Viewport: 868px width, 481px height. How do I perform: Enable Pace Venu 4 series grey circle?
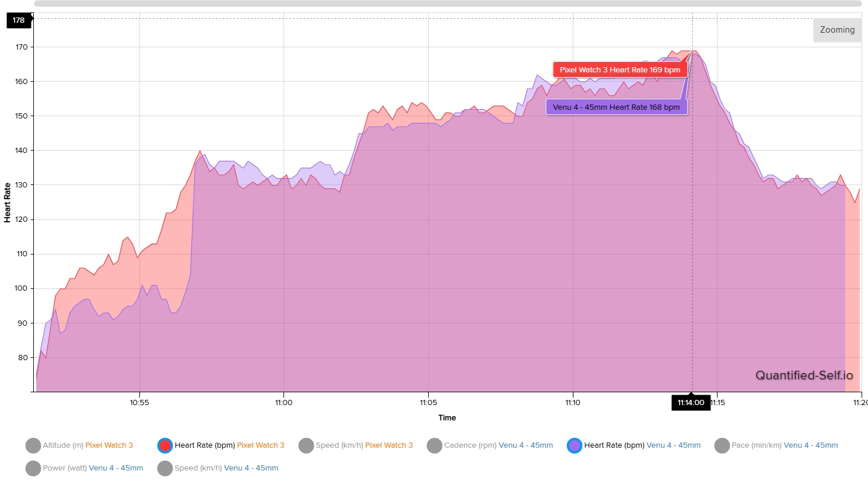pyautogui.click(x=722, y=445)
